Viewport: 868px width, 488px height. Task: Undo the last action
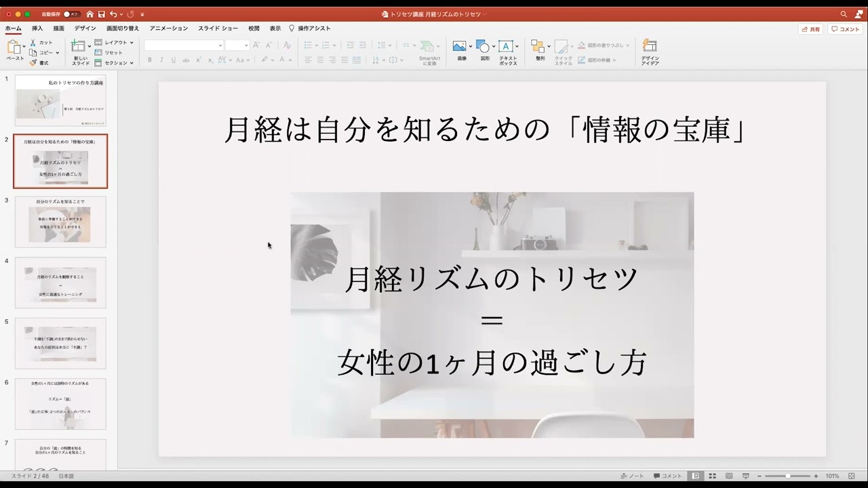click(x=113, y=14)
